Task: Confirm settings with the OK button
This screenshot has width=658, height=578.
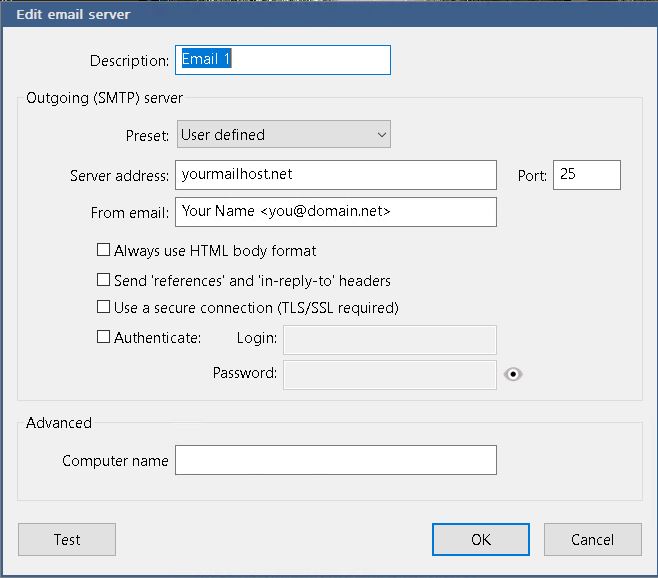Action: click(x=481, y=539)
